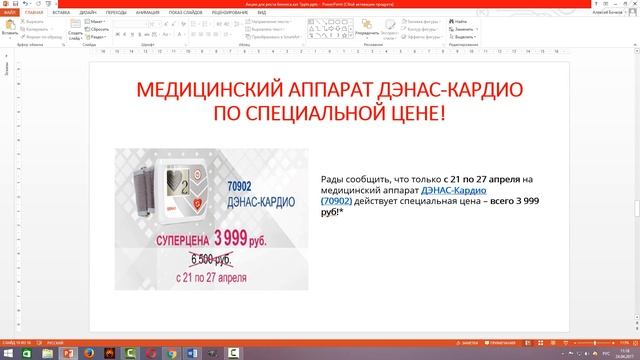Click Вырезать (cut) in clipboard group
This screenshot has width=640, height=360.
click(x=32, y=21)
